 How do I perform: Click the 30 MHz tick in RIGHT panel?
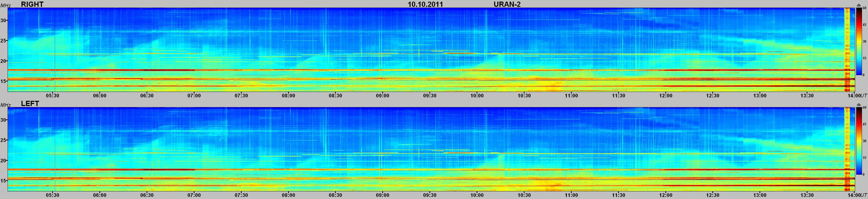(x=4, y=20)
